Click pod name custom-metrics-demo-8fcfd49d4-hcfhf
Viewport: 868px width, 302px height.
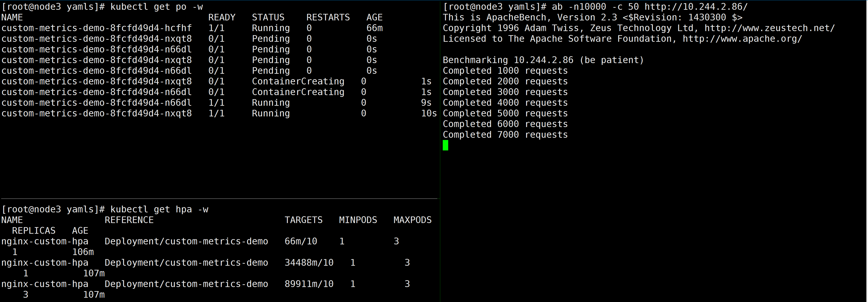click(x=97, y=28)
